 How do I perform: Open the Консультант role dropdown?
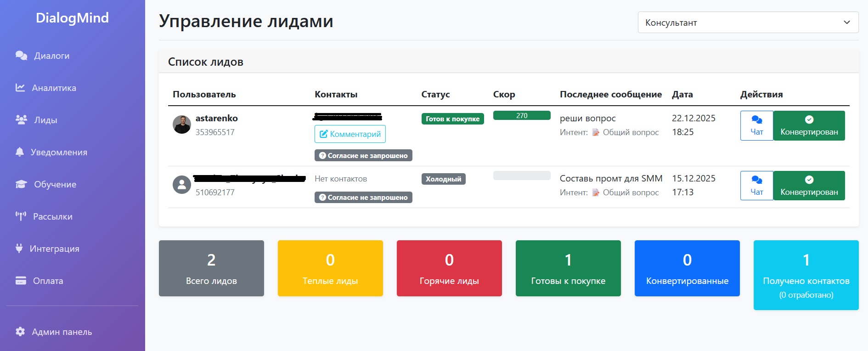tap(748, 23)
